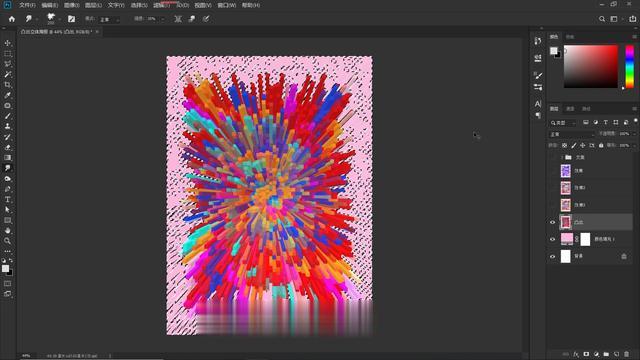Image resolution: width=640 pixels, height=360 pixels.
Task: Open the layer blend mode dropdown
Action: coord(572,134)
